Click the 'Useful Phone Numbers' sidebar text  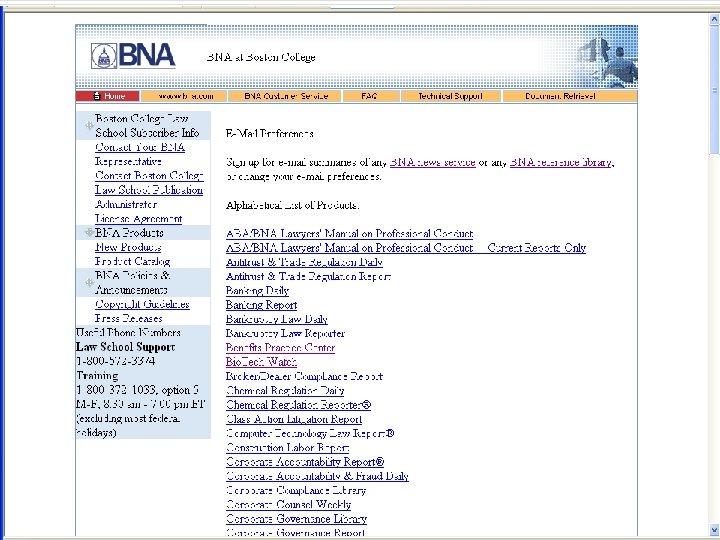(x=128, y=332)
